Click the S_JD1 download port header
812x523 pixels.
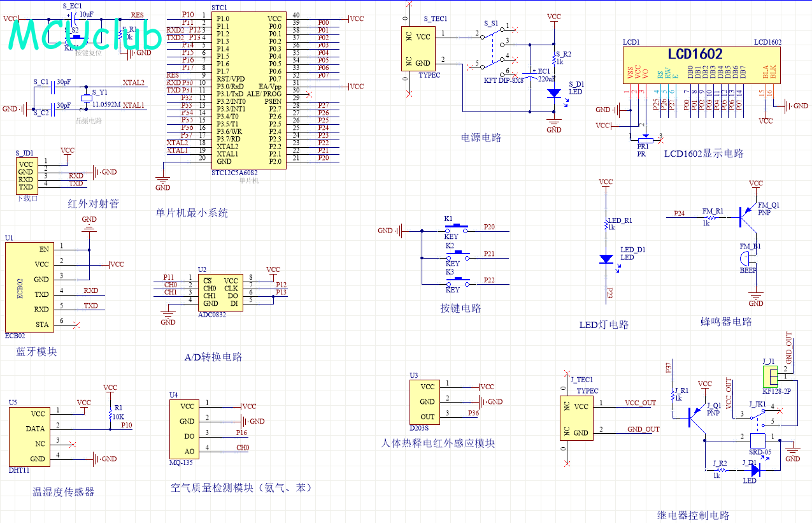point(25,176)
